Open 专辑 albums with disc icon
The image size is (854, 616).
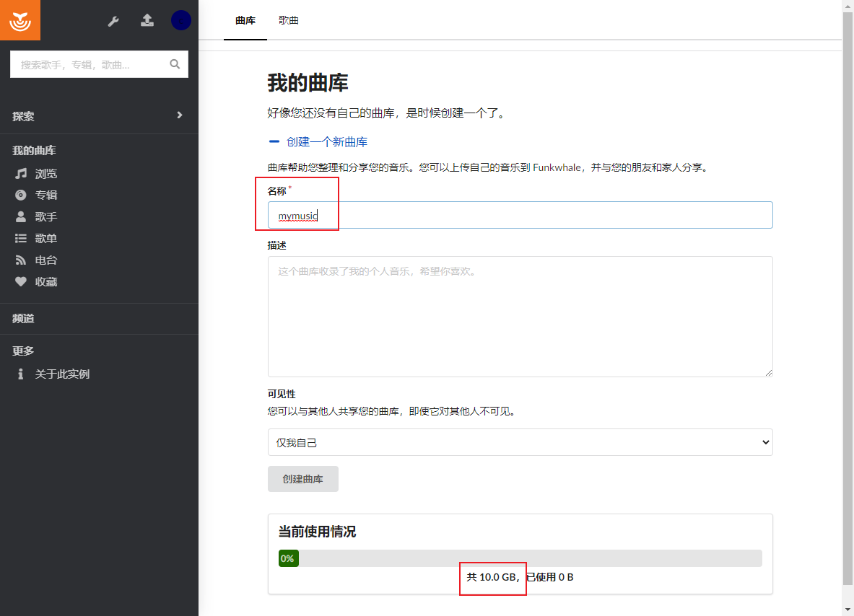click(x=36, y=195)
